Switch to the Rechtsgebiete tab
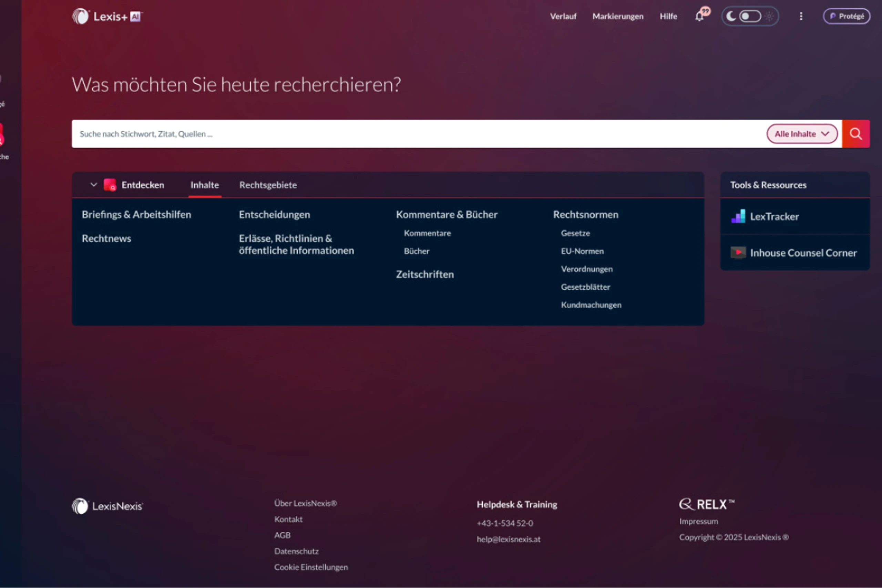The image size is (882, 588). tap(268, 185)
